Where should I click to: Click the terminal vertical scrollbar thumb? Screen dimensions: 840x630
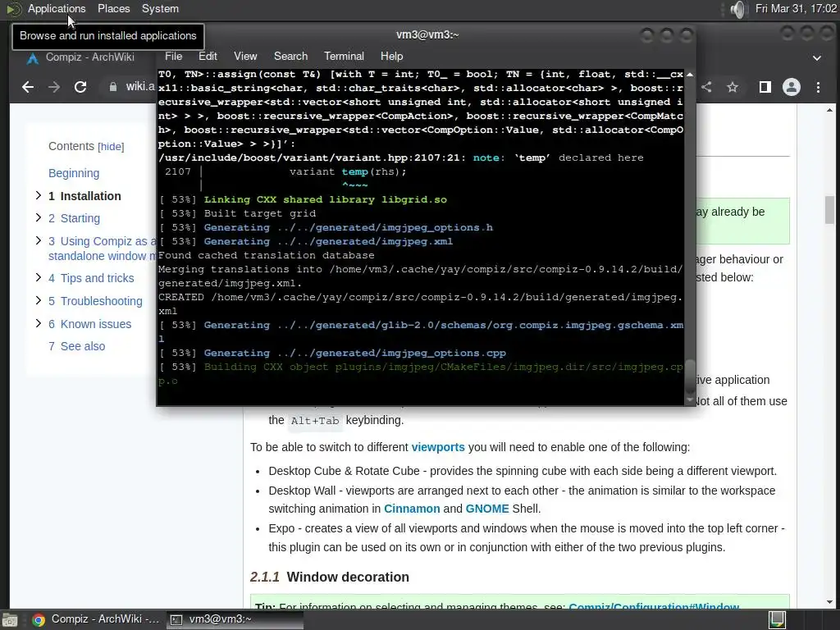click(690, 377)
